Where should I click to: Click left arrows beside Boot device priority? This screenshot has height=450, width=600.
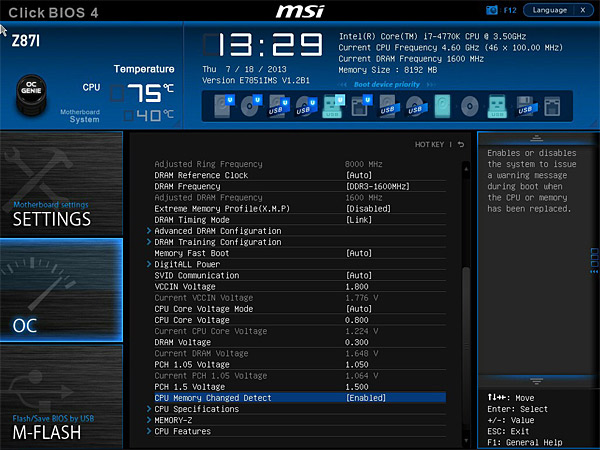(343, 85)
